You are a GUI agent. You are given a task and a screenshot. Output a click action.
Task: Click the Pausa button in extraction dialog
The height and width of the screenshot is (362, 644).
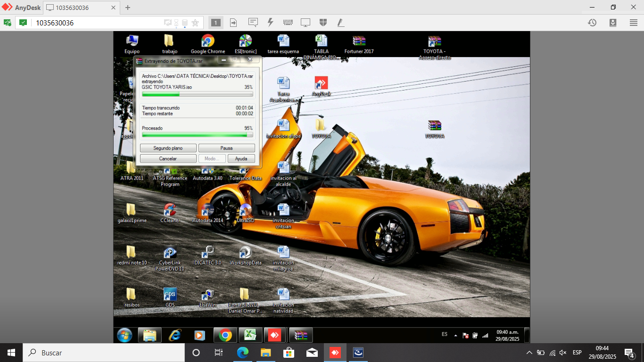(x=226, y=148)
